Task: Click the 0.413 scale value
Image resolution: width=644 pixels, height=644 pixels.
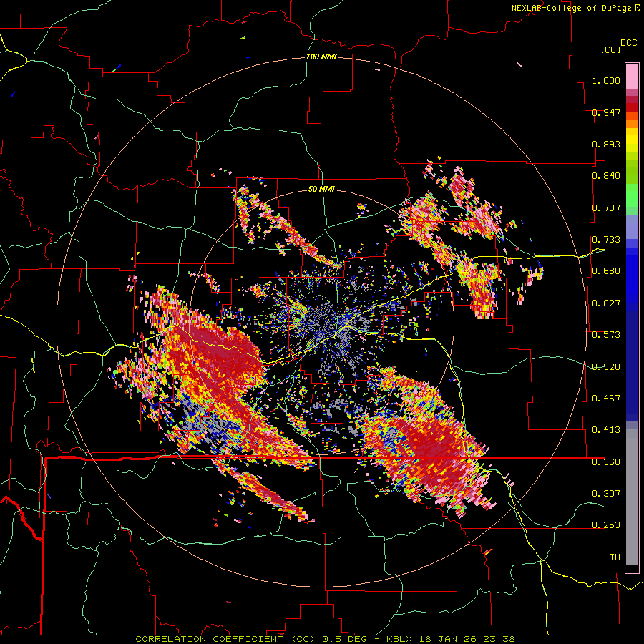Action: 606,430
